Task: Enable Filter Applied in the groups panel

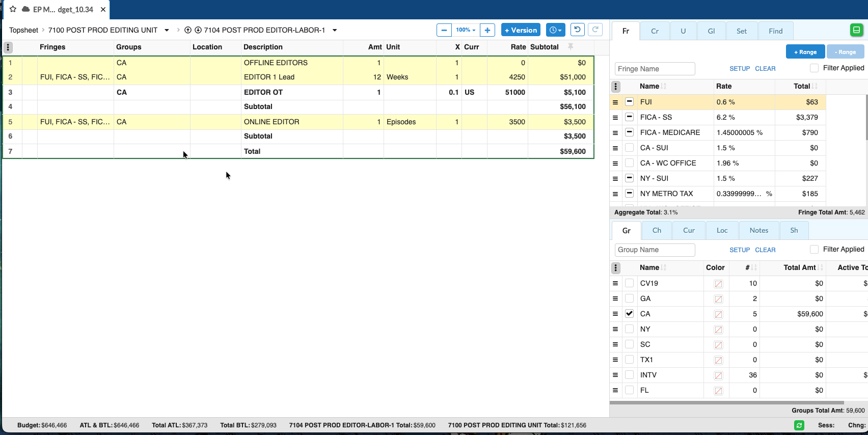Action: click(x=814, y=249)
